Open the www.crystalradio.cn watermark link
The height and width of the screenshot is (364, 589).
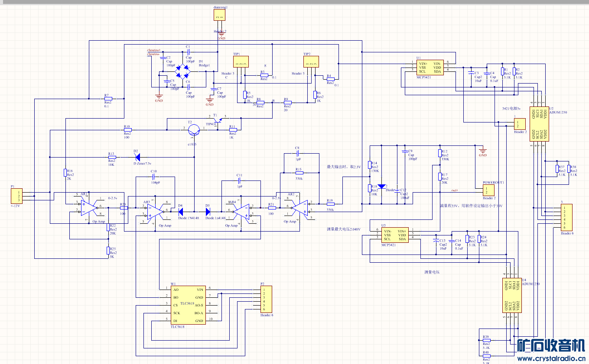point(551,358)
